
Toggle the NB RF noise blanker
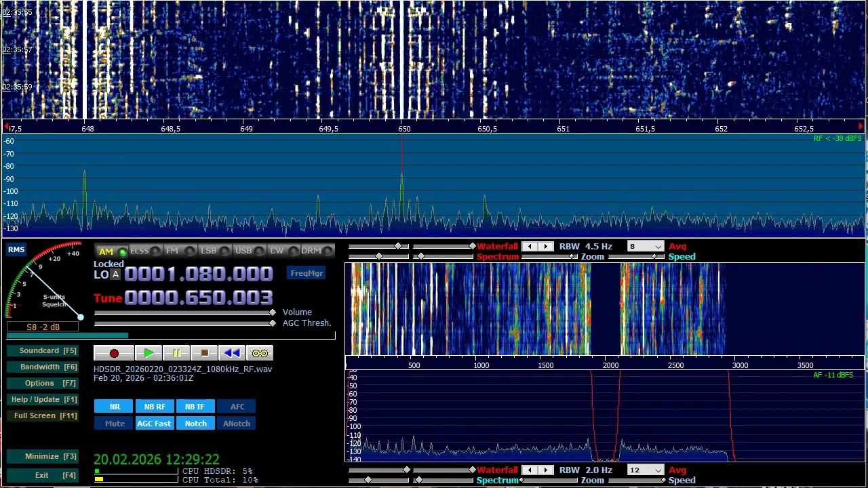[155, 407]
